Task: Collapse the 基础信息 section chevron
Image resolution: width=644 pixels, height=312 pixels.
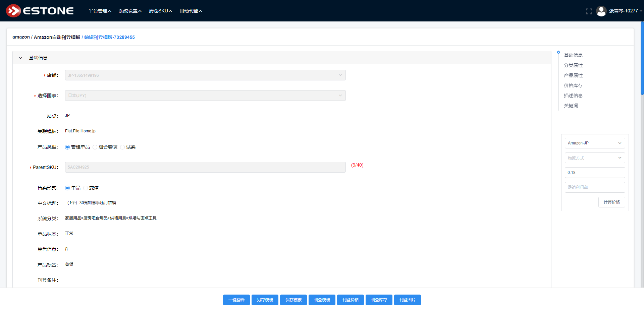Action: coord(20,58)
